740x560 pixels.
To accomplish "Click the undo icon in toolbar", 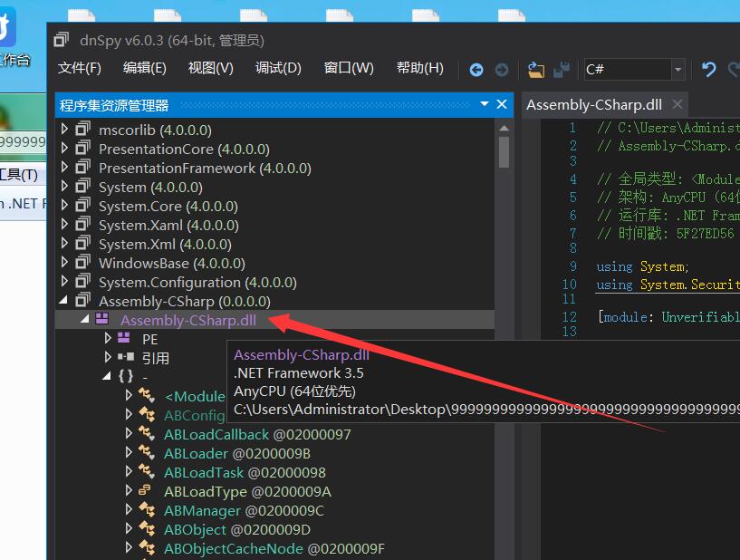I will coord(709,70).
